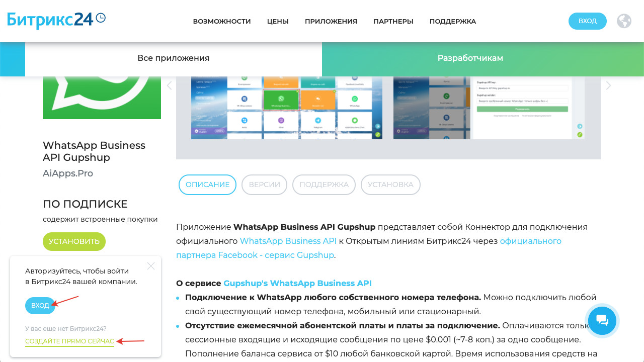The width and height of the screenshot is (644, 362).
Task: Follow the СОЗДАЙТЕ ПРЯМО СЕЙЧАС link
Action: [69, 341]
